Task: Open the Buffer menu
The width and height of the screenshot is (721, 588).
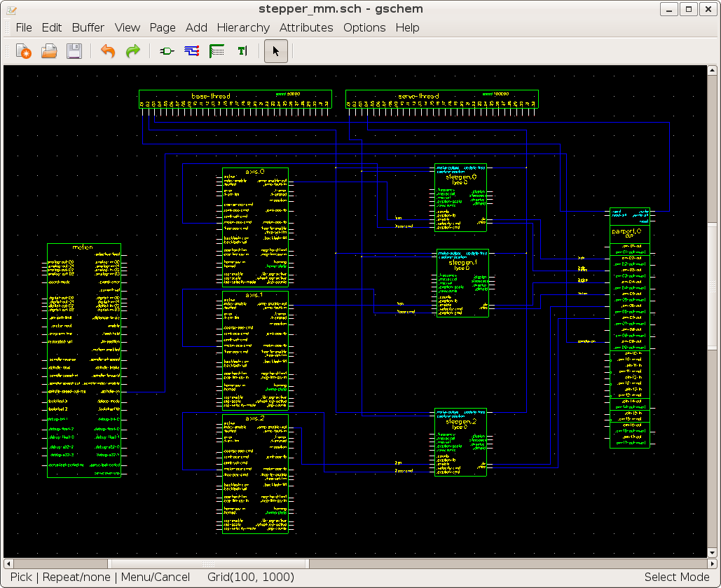Action: pyautogui.click(x=88, y=27)
